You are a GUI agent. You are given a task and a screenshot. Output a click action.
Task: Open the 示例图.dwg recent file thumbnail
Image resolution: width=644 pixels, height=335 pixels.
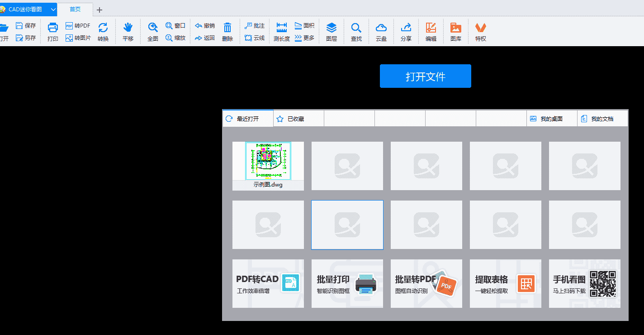(268, 161)
